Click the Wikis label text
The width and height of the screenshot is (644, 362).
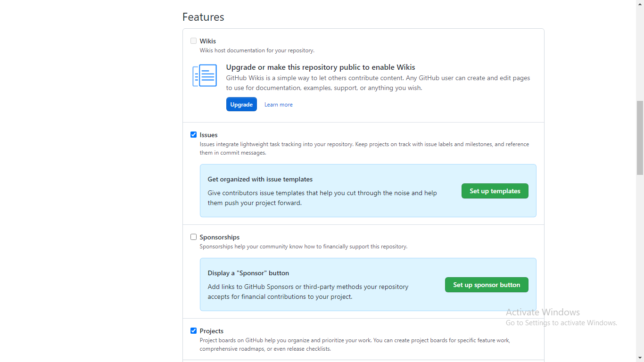click(208, 41)
